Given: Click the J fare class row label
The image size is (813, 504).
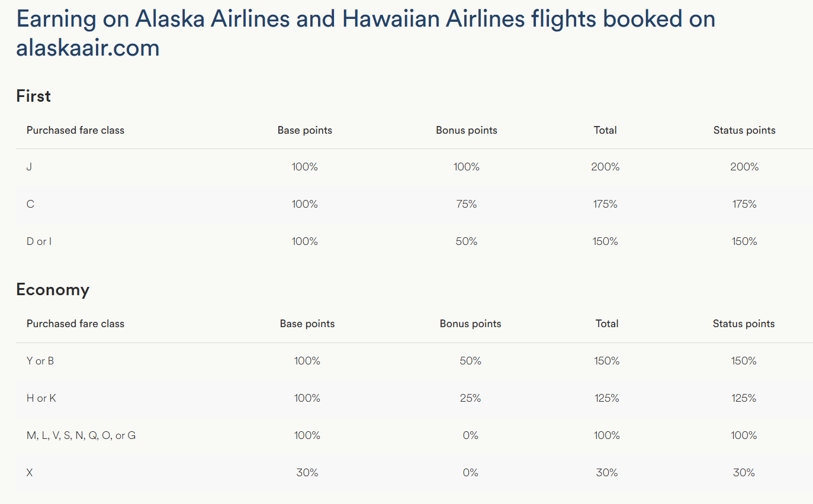Looking at the screenshot, I should 29,167.
